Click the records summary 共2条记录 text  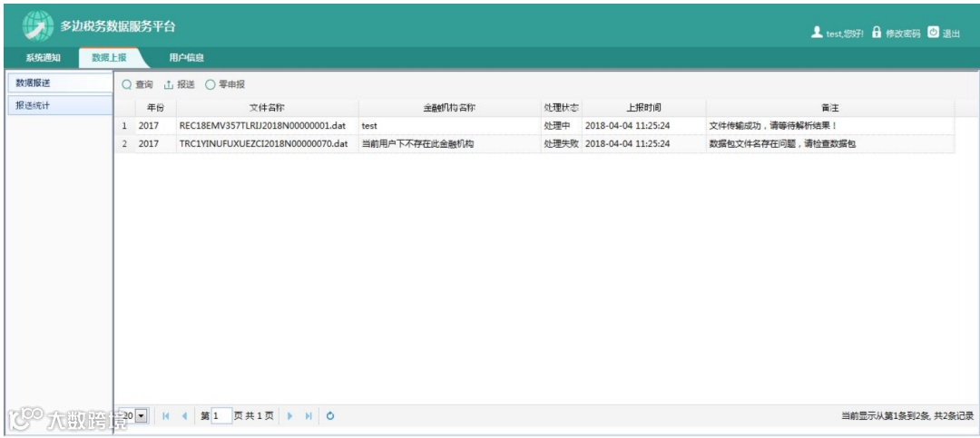[953, 415]
